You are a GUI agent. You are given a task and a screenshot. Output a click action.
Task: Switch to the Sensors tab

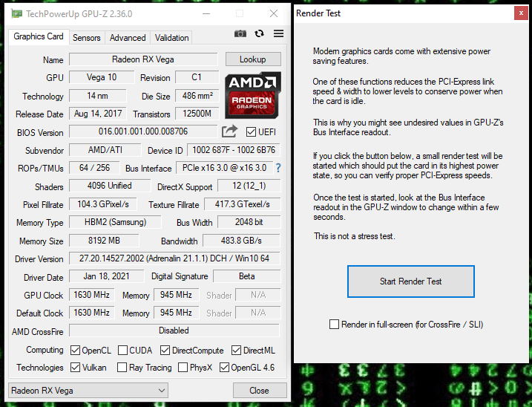(87, 38)
